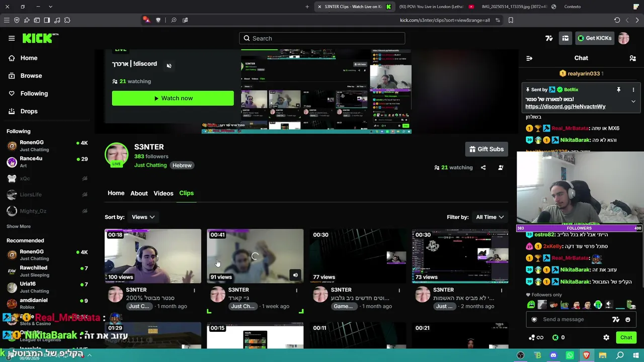This screenshot has width=644, height=362.
Task: Open Following in the sidebar
Action: [28, 94]
